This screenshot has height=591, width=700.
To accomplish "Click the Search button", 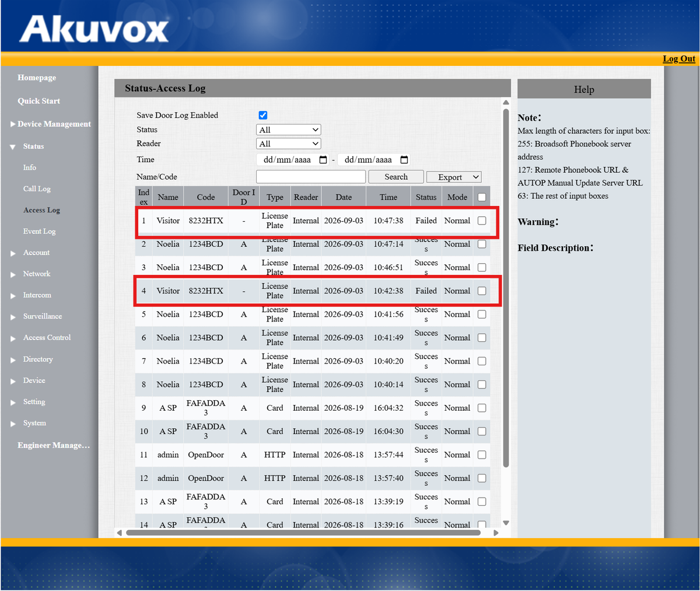I will 396,177.
